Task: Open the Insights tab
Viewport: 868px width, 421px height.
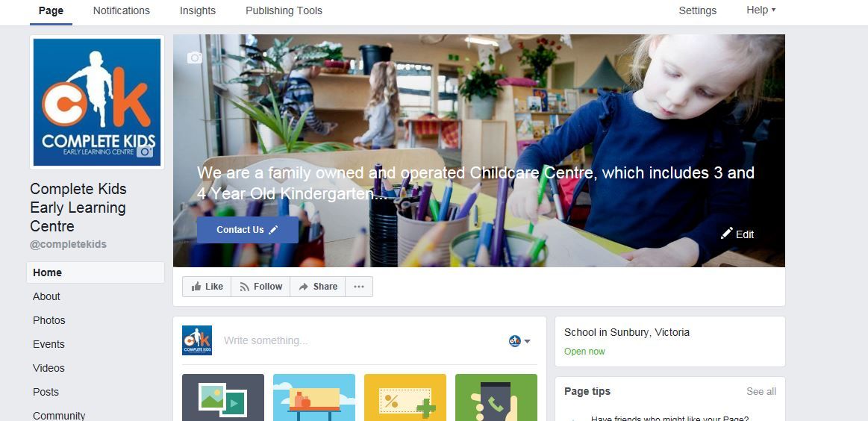Action: (198, 10)
